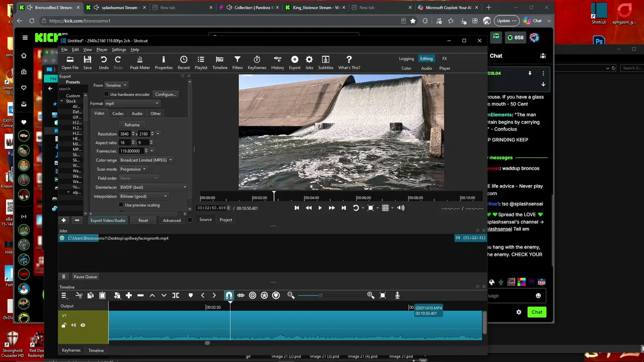Image resolution: width=644 pixels, height=362 pixels.
Task: Switch to the Project player tab
Action: tap(226, 220)
